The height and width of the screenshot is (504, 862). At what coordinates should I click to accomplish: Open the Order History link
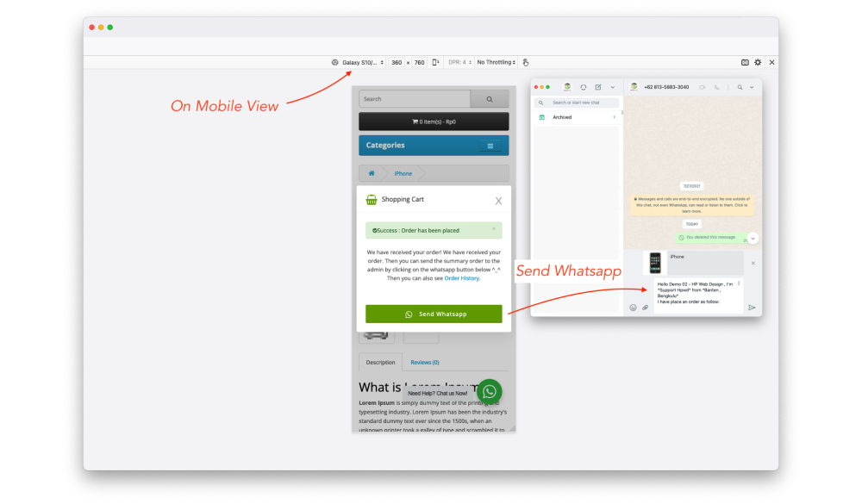tap(462, 278)
